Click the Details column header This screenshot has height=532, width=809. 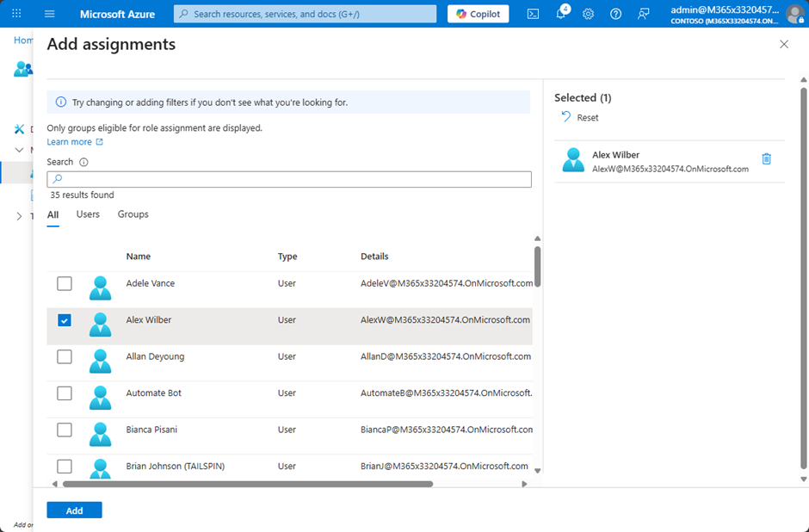pos(374,257)
